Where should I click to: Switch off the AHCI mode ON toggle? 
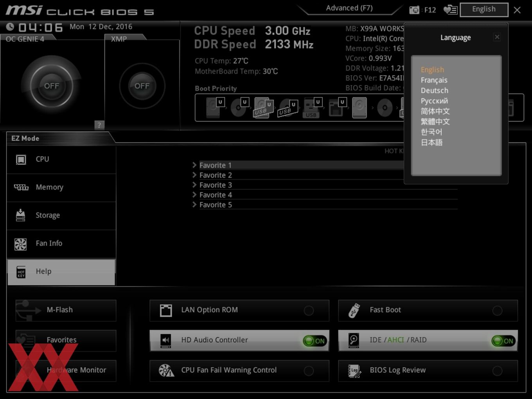[503, 341]
